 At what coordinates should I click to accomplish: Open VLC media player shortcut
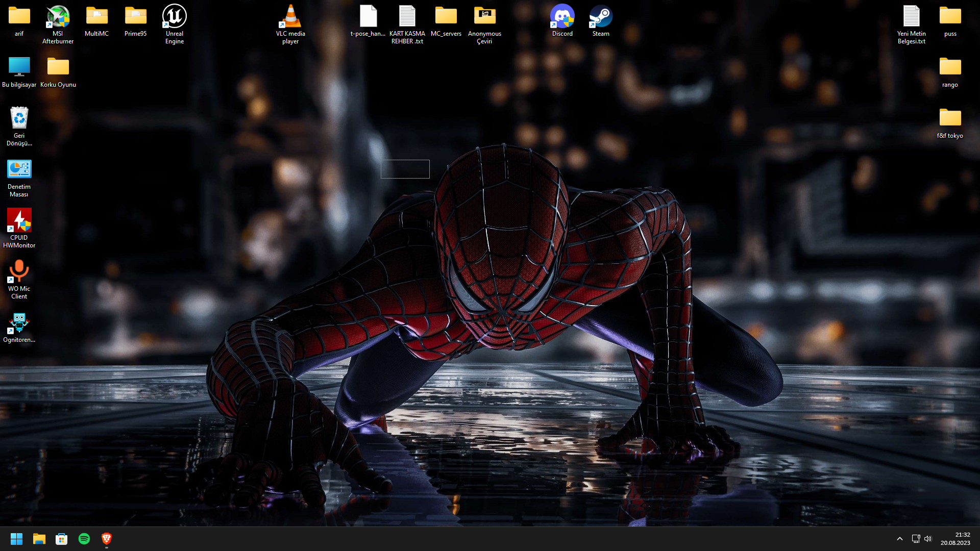tap(290, 16)
